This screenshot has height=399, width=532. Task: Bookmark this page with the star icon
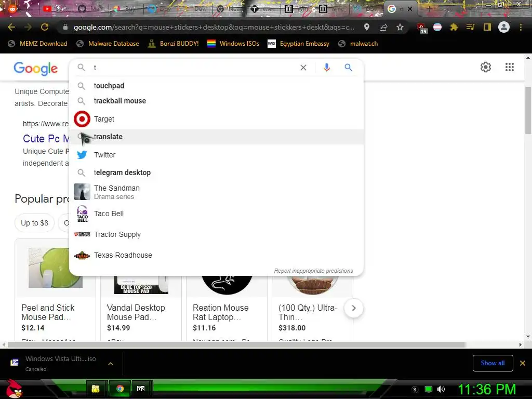point(400,27)
